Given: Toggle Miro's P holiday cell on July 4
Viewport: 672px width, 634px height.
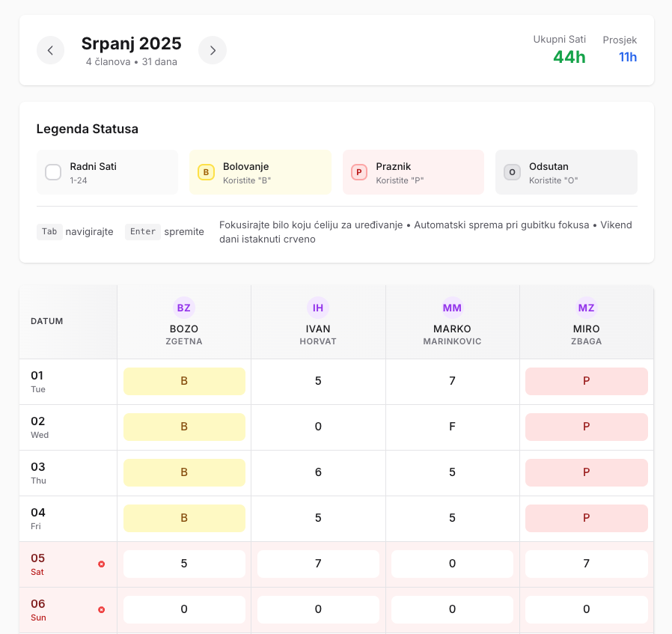Looking at the screenshot, I should tap(586, 518).
